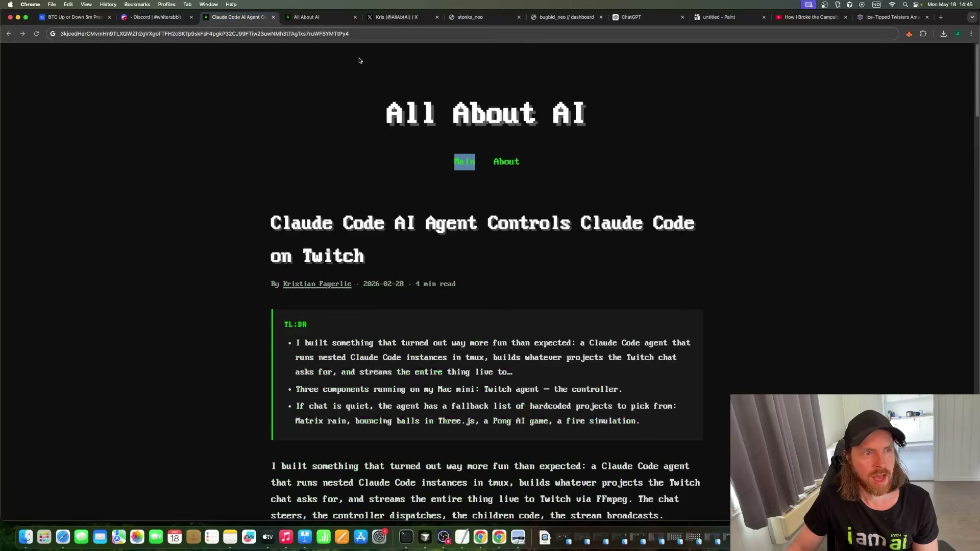Open System Settings from the Dock

tap(379, 537)
